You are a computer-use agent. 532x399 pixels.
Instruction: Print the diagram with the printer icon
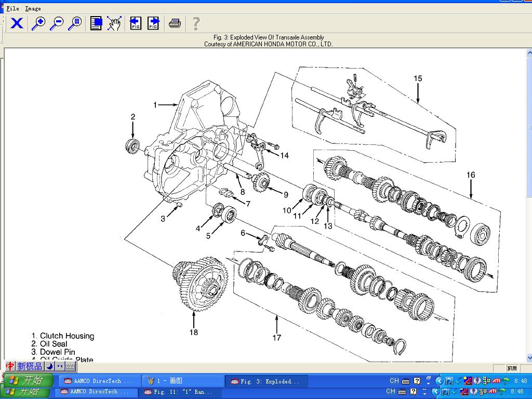[x=175, y=23]
